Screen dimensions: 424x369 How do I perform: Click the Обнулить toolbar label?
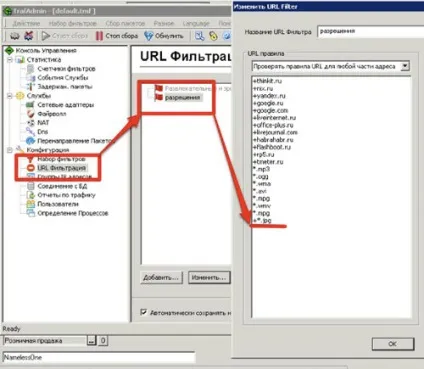169,36
